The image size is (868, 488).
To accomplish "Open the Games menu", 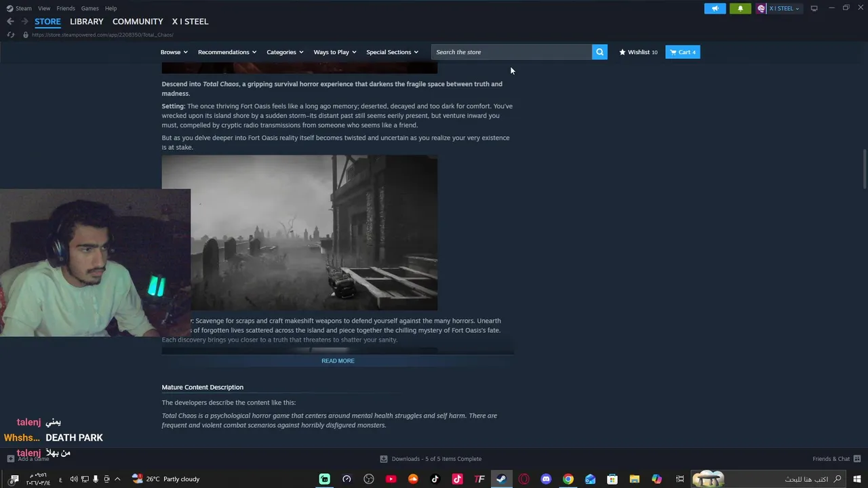I will pos(90,8).
